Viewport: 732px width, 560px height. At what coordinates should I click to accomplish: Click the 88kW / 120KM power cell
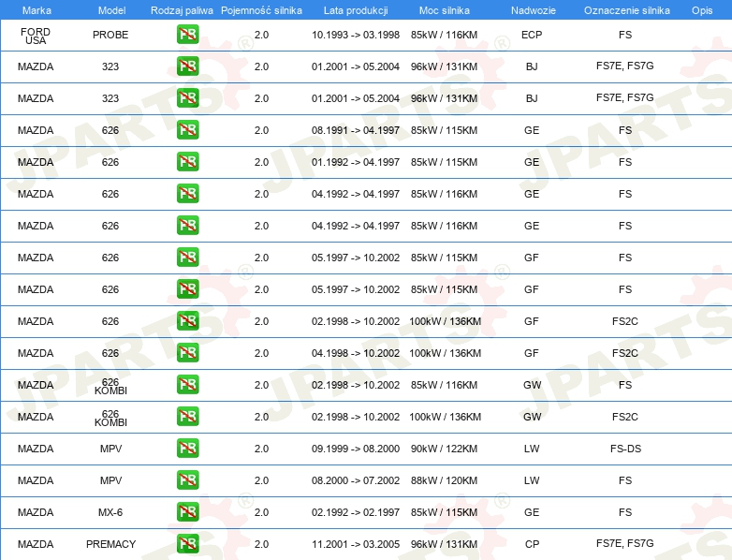tap(444, 480)
